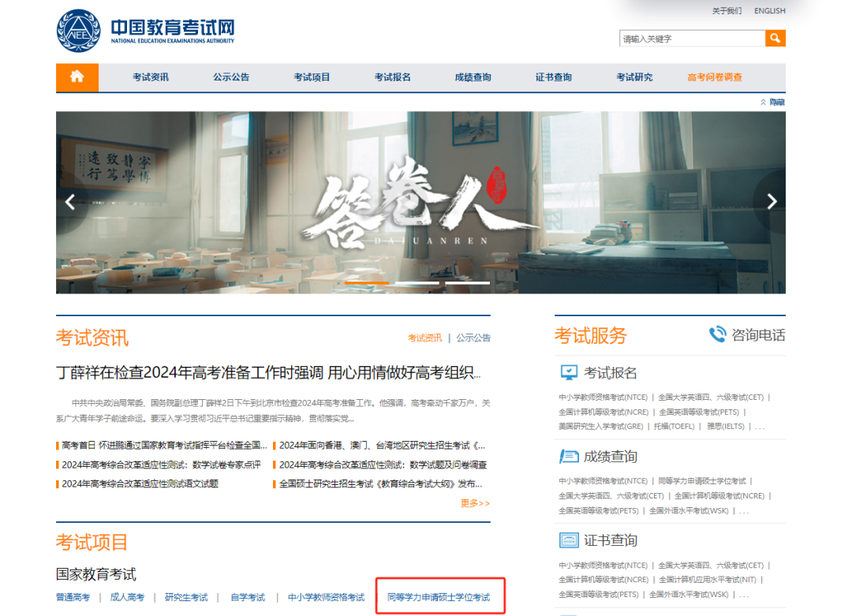Image resolution: width=852 pixels, height=616 pixels.
Task: Open news 教育综合考试大纲 发布
Action: 380,484
